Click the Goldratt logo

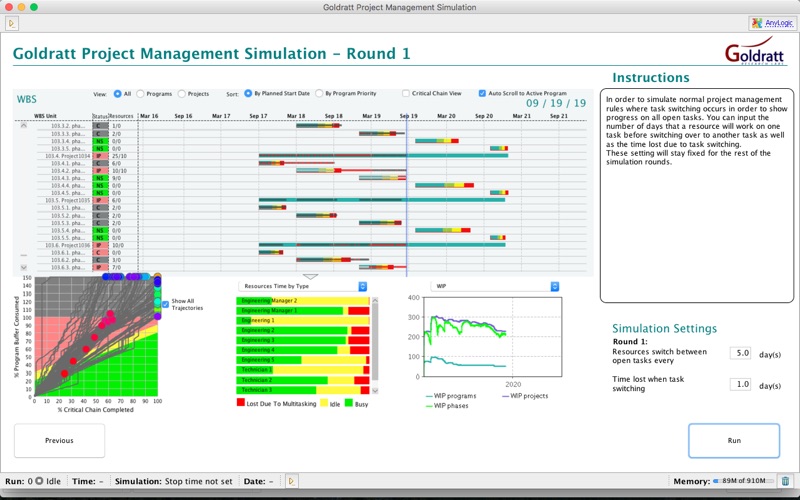[754, 51]
